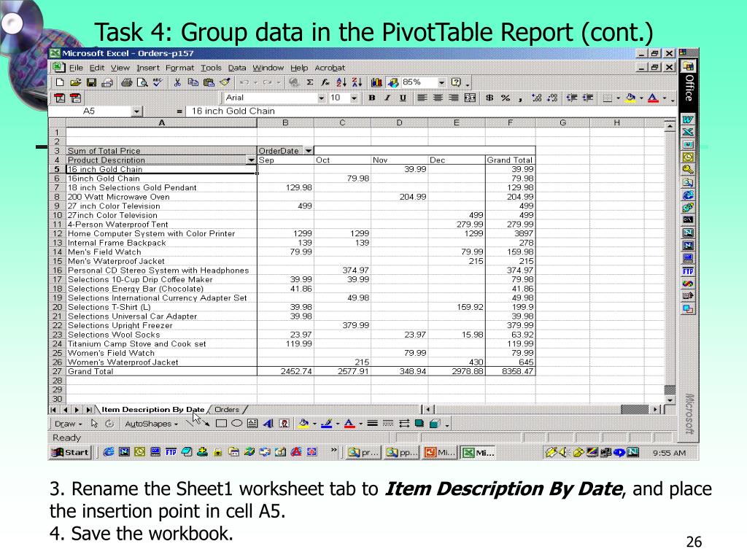Switch to PowerPoint taskbar button
Viewport: 747px width, 560px height.
(440, 452)
